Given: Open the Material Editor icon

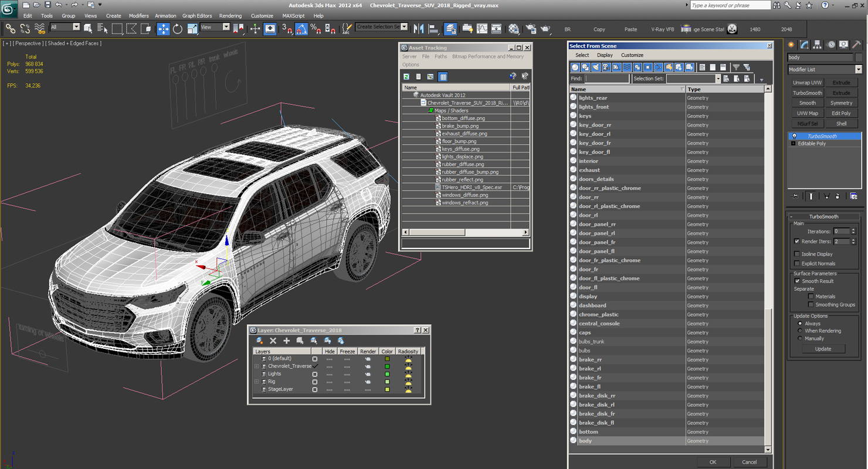Looking at the screenshot, I should tap(514, 28).
